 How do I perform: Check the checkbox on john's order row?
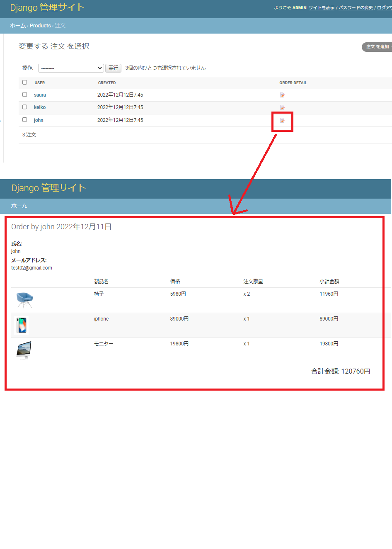pyautogui.click(x=24, y=119)
